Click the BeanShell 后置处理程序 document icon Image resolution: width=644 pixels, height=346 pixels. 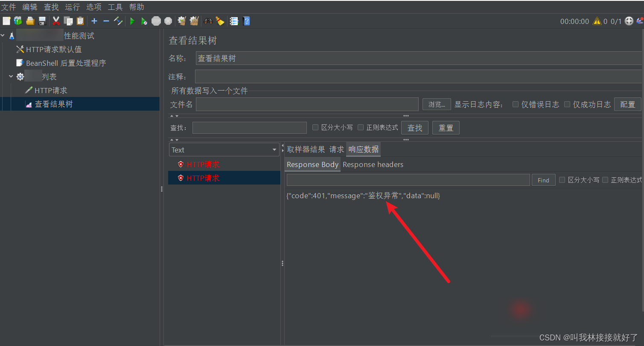click(19, 63)
